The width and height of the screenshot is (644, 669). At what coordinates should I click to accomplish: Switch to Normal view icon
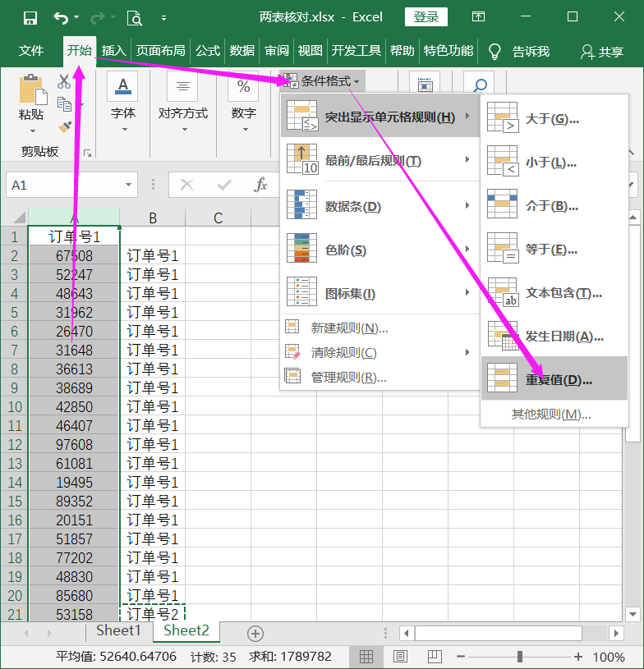click(x=366, y=656)
